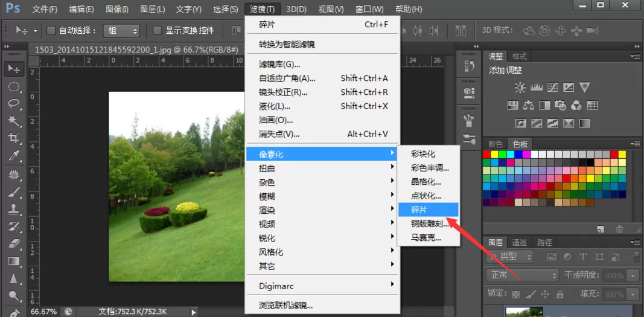Toggle type layer filter T icon
Image resolution: width=644 pixels, height=317 pixels.
coord(583,257)
